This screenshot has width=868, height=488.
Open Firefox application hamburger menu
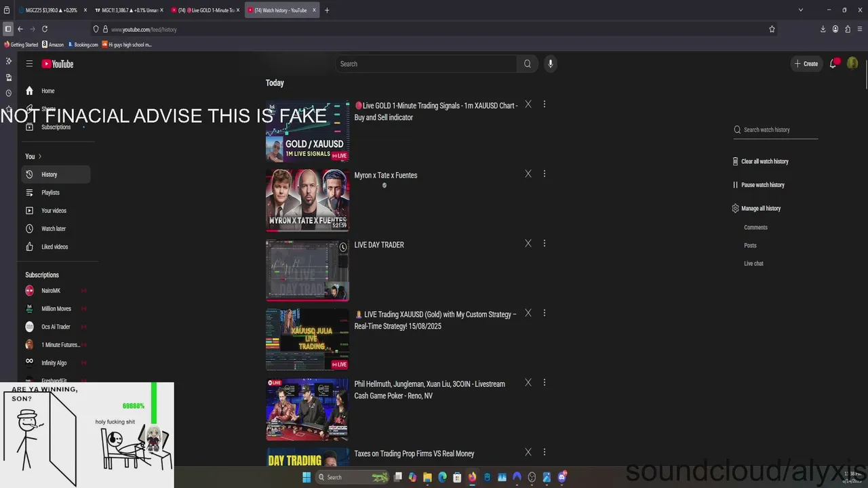point(860,29)
